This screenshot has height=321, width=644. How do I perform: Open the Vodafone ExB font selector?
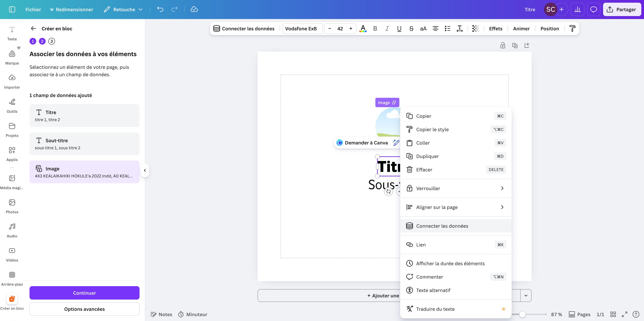(x=303, y=28)
